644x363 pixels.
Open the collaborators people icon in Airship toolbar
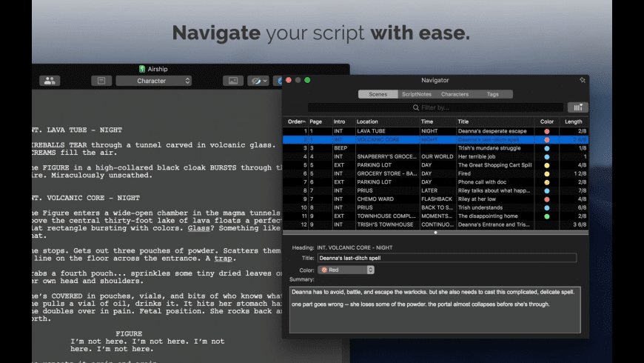50,81
